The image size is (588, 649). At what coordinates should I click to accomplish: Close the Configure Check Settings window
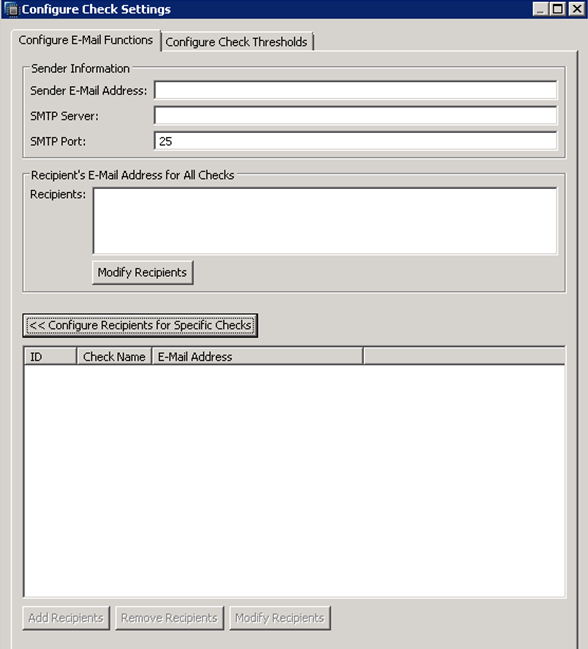[576, 9]
